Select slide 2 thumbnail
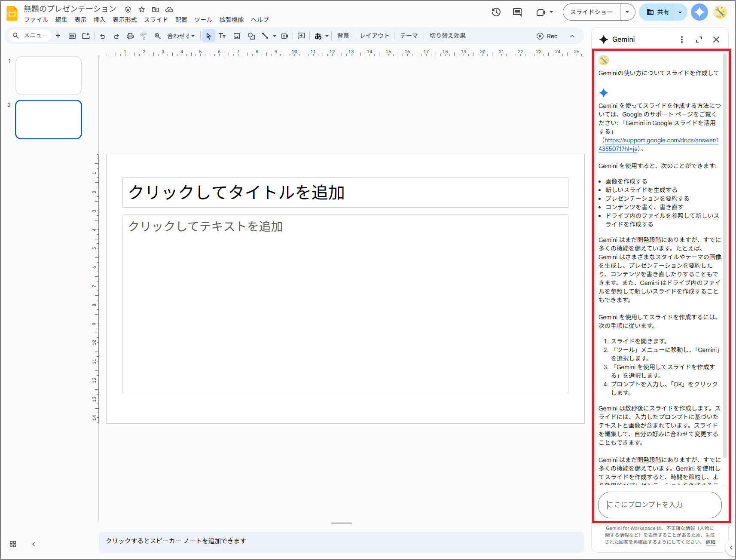Screen dimensions: 736x560 [49, 119]
